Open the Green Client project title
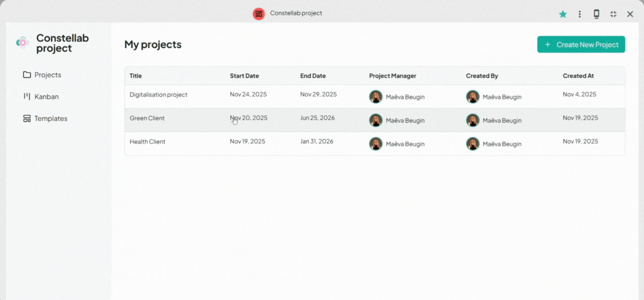The width and height of the screenshot is (644, 300). pyautogui.click(x=147, y=118)
